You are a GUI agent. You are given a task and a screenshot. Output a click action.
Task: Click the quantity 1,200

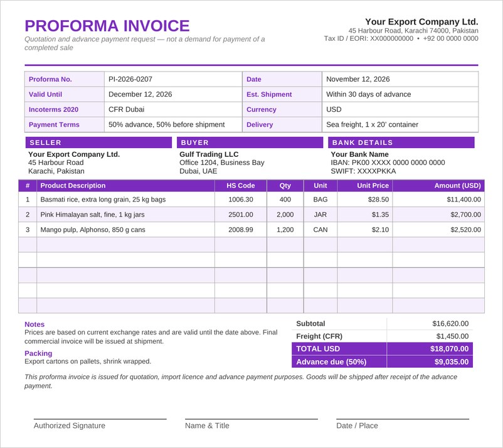(285, 230)
